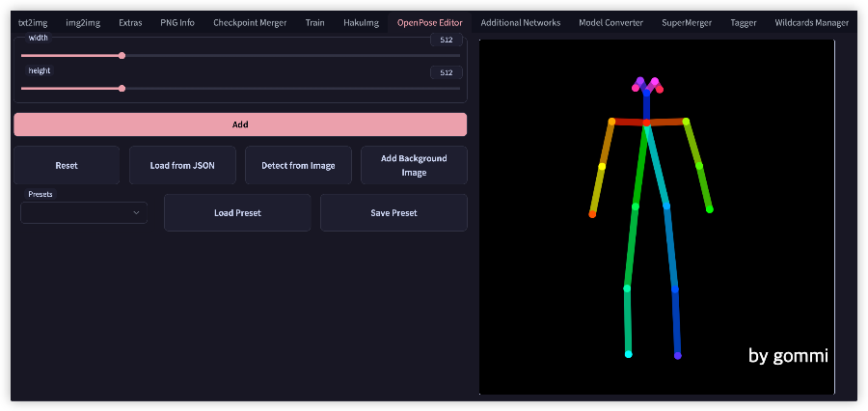
Task: Click the height slider handle
Action: coord(122,88)
